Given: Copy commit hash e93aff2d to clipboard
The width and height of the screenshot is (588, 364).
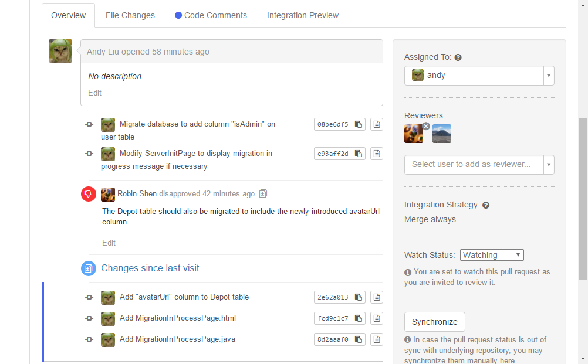Looking at the screenshot, I should click(x=359, y=154).
